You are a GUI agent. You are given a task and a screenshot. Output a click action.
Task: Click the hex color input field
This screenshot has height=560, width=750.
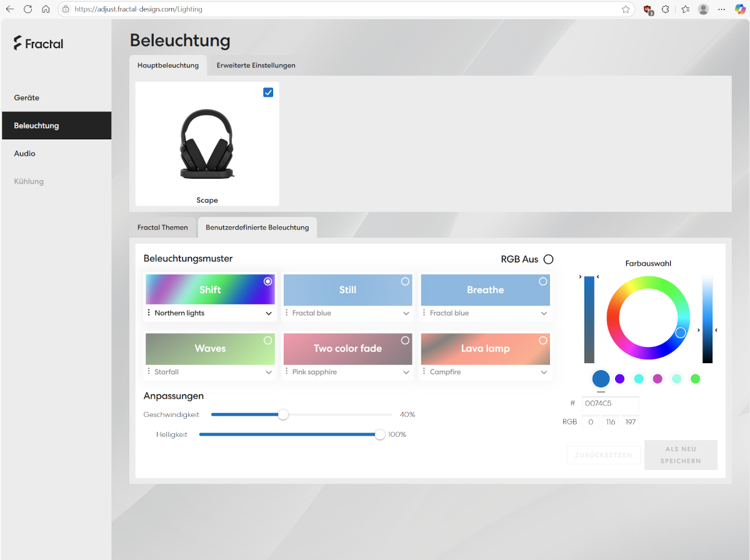click(x=611, y=404)
